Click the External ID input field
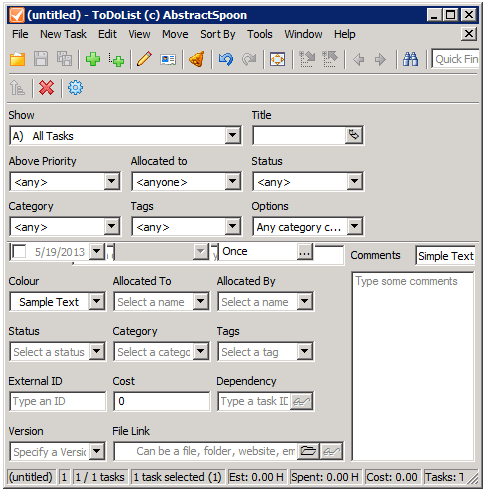485x491 pixels. click(x=58, y=401)
